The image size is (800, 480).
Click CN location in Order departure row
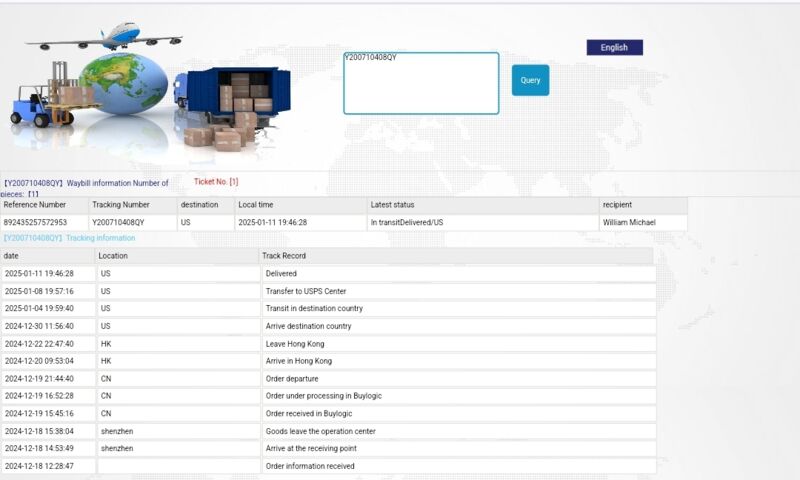[x=106, y=379]
